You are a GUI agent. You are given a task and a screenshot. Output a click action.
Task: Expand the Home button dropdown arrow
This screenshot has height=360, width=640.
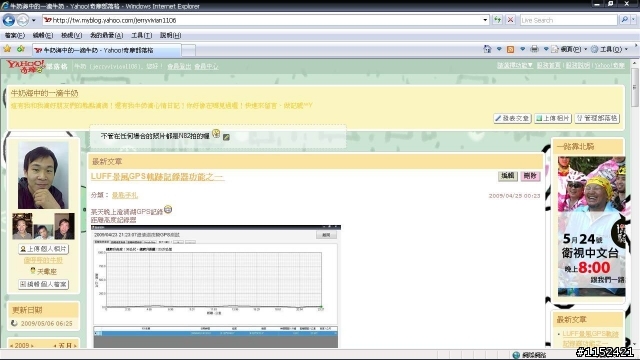tap(499, 49)
